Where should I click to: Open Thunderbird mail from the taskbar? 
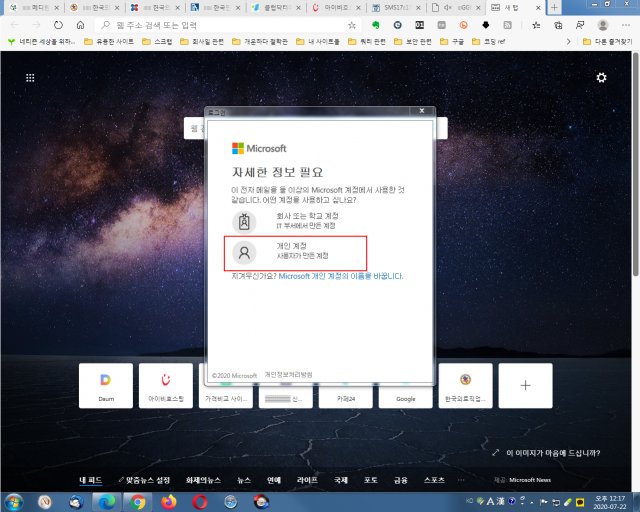click(x=76, y=502)
